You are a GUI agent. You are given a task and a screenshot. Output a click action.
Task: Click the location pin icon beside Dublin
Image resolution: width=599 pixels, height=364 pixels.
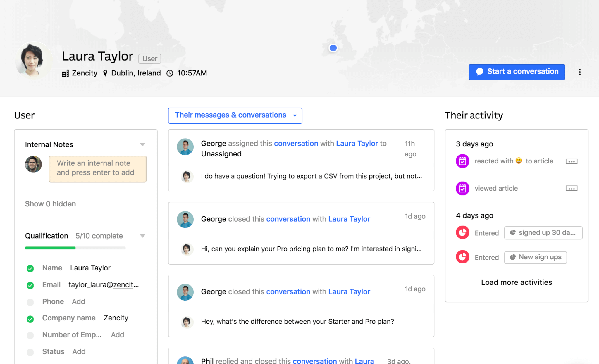105,73
